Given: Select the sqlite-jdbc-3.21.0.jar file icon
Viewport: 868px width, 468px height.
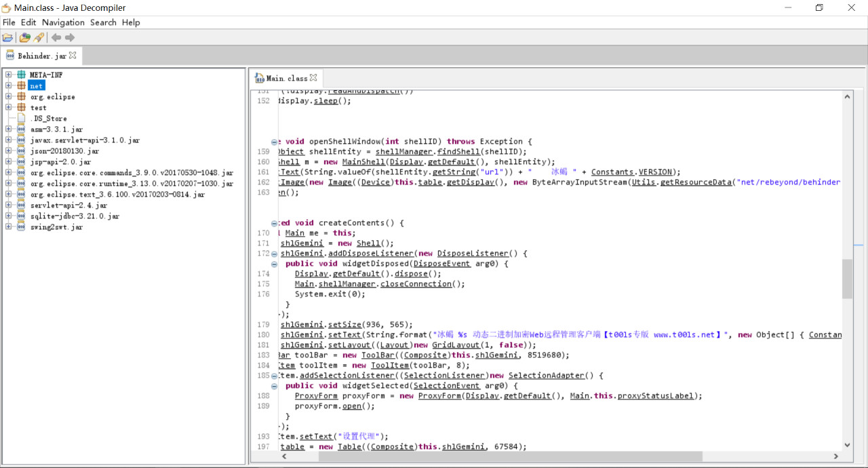Looking at the screenshot, I should 21,216.
